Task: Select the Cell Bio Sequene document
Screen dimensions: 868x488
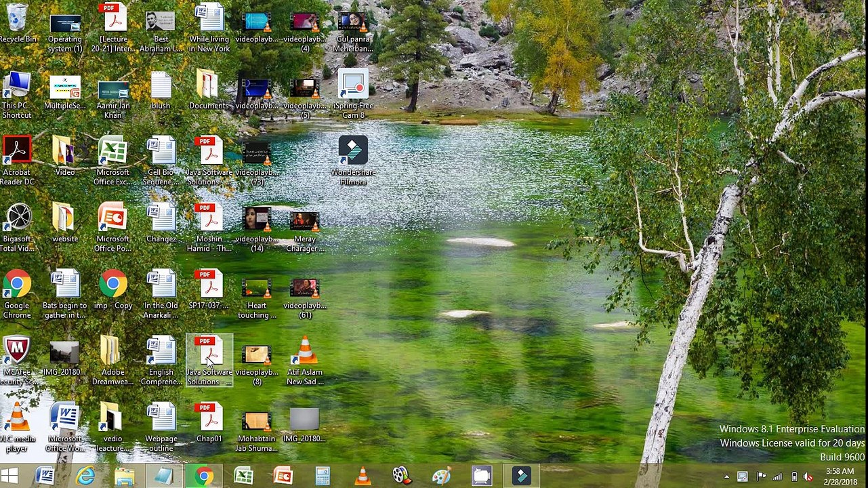Action: click(161, 161)
